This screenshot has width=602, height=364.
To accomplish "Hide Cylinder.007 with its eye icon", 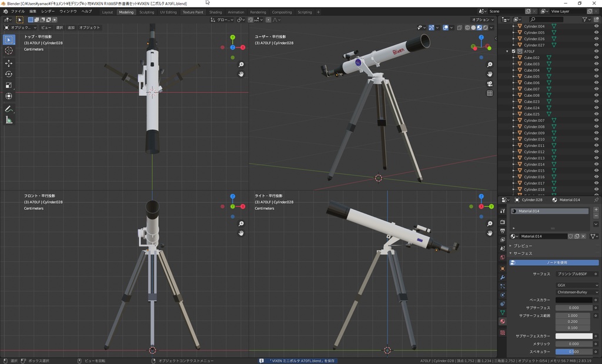I will [x=596, y=120].
